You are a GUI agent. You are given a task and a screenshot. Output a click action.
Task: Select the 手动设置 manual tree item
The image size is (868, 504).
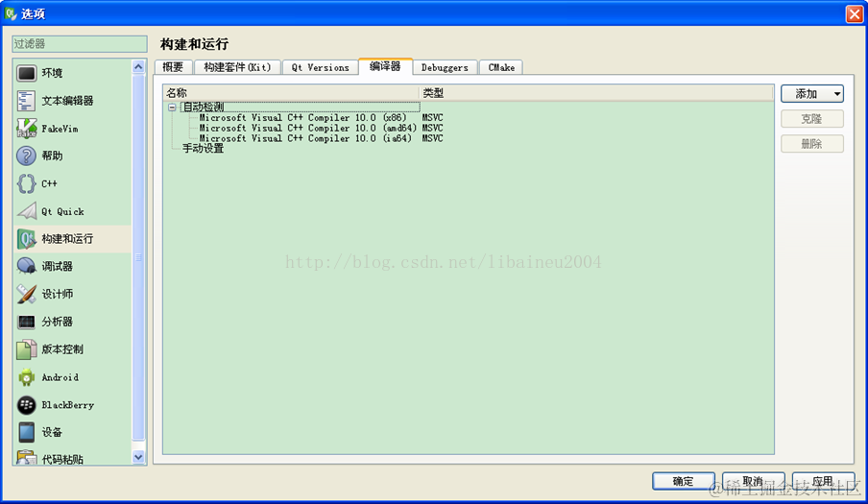click(204, 148)
